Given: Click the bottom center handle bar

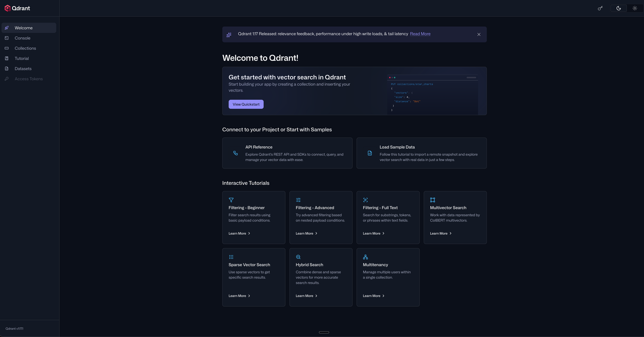Looking at the screenshot, I should (324, 332).
